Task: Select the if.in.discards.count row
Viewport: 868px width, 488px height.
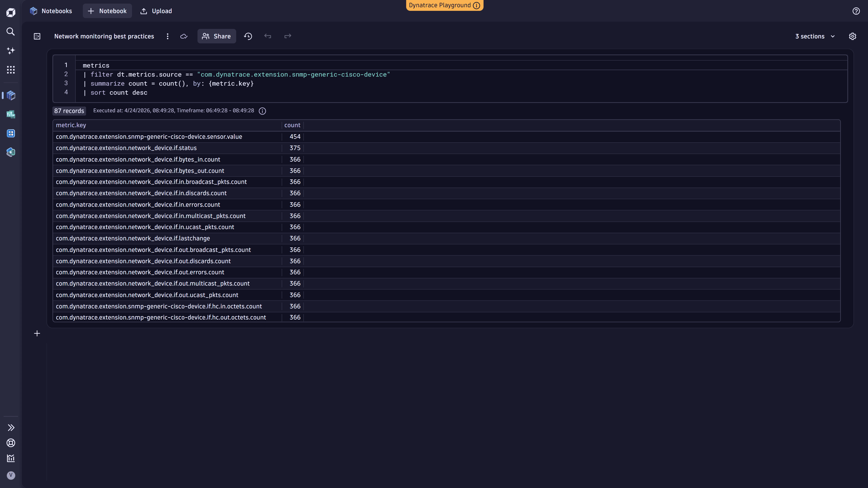Action: [446, 193]
